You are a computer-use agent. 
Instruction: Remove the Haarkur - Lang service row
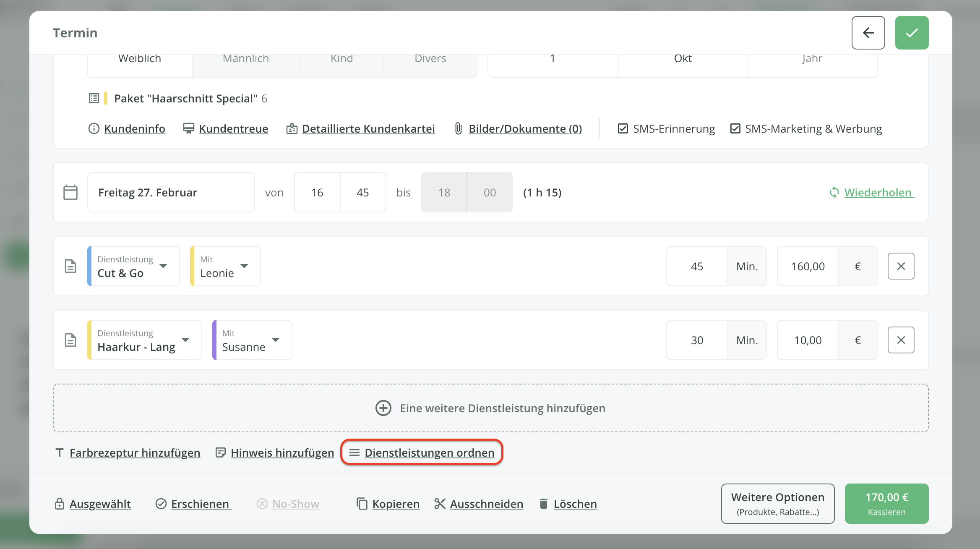point(901,340)
